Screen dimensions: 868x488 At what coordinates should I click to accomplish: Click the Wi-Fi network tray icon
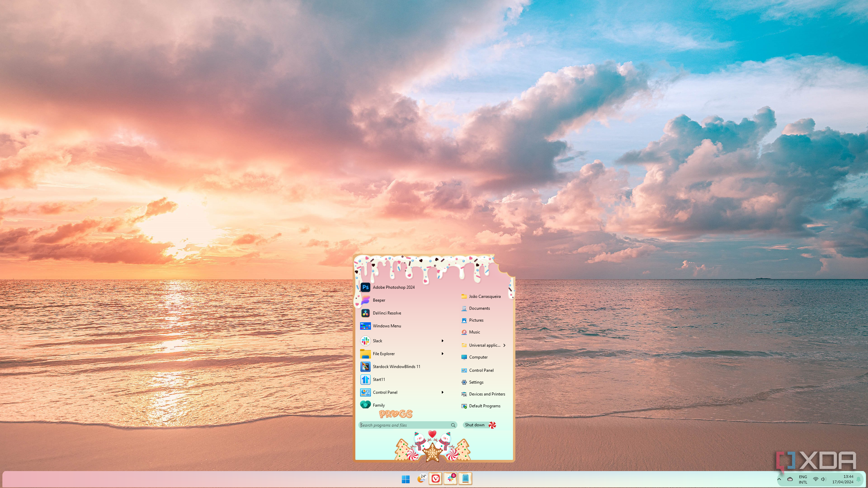(x=815, y=479)
